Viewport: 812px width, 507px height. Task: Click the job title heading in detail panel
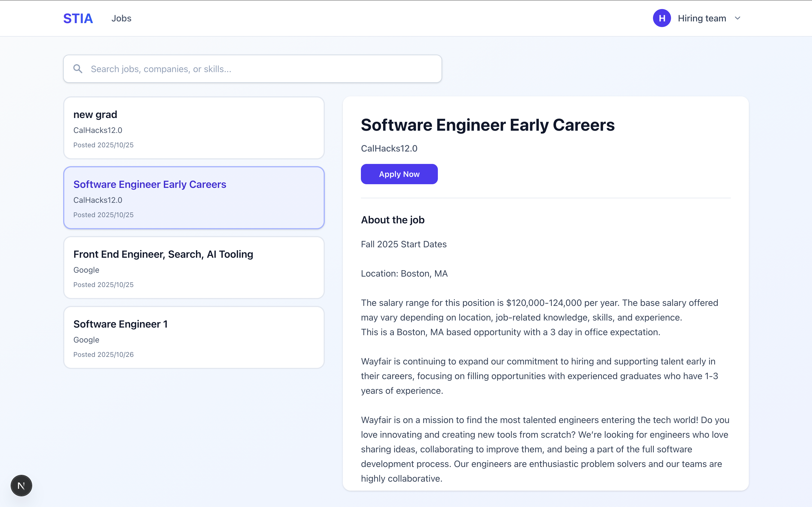pos(487,125)
